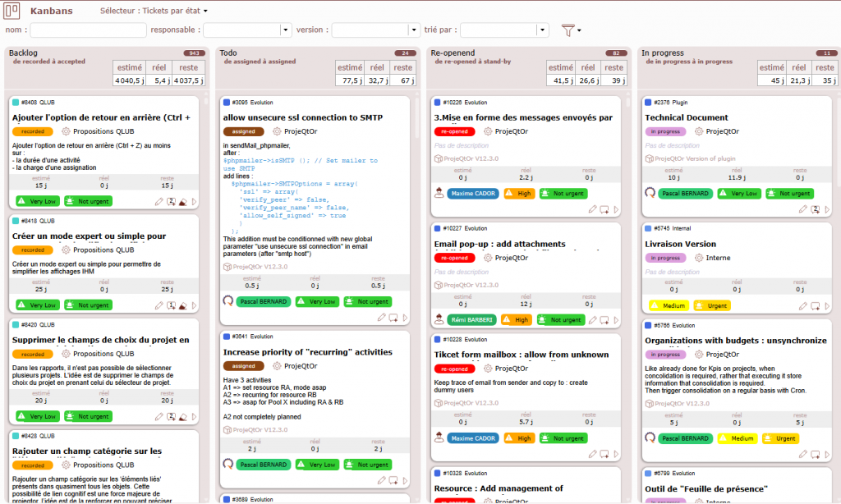The image size is (841, 504).
Task: Add a note to ticket #3095 via comment icon
Action: coord(393,318)
